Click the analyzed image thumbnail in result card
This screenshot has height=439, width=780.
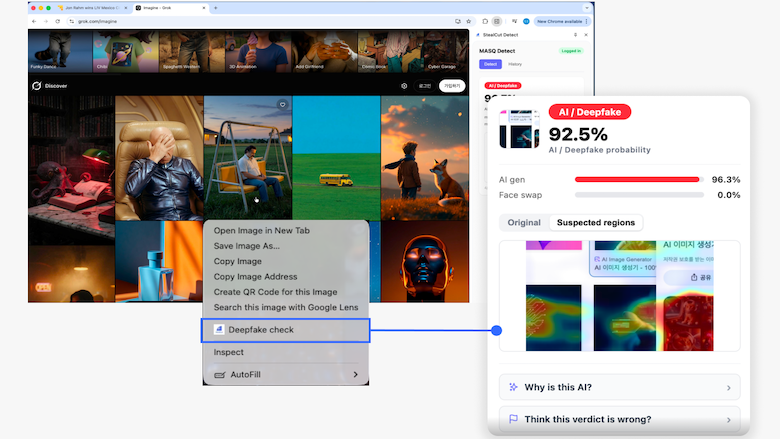519,129
